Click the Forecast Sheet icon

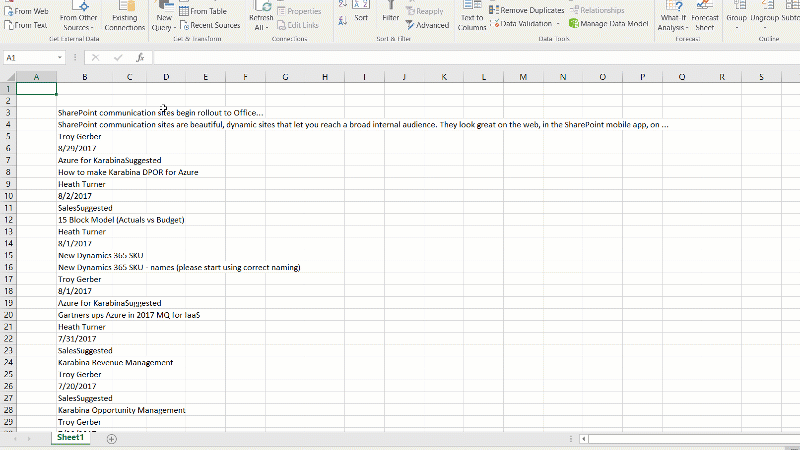click(705, 6)
